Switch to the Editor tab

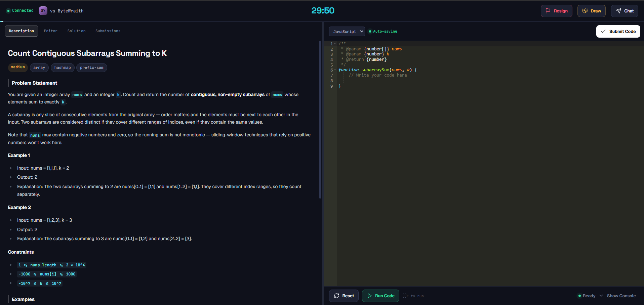pos(51,31)
